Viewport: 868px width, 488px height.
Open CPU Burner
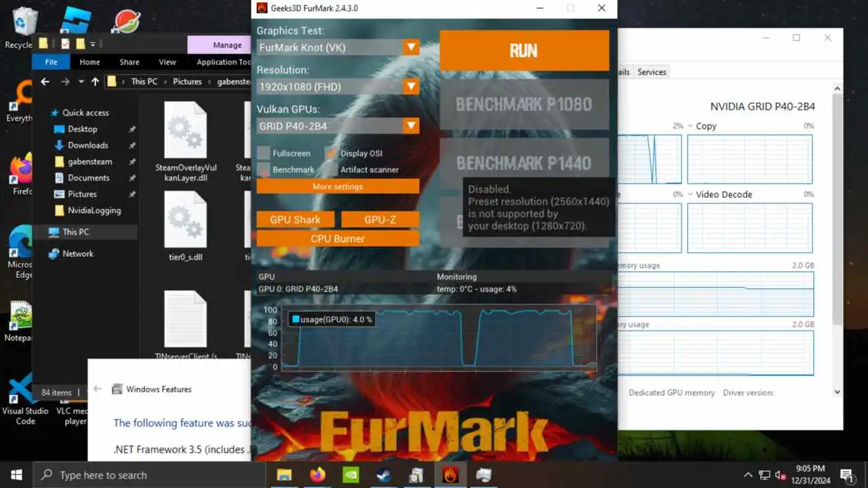pos(338,239)
